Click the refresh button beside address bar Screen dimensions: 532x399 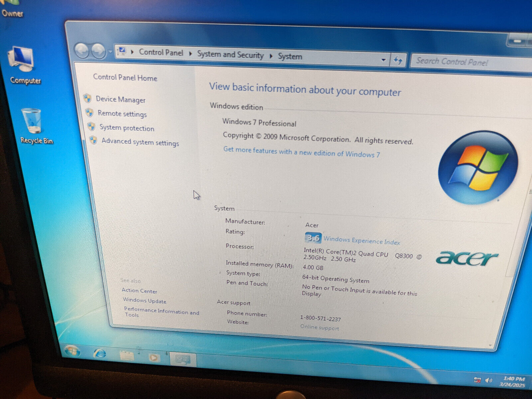coord(398,60)
